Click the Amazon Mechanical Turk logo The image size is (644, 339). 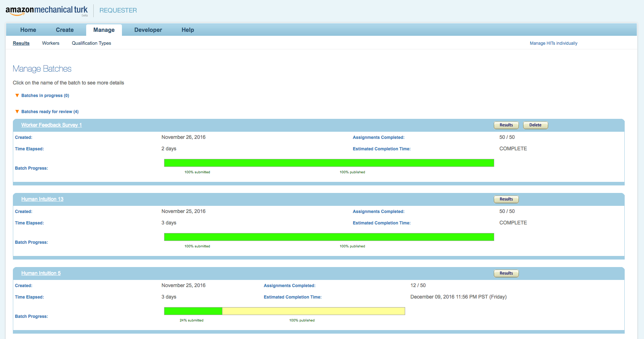(46, 10)
